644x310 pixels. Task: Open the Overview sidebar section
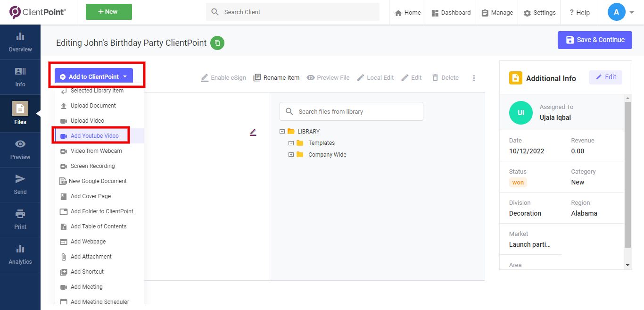coord(20,42)
